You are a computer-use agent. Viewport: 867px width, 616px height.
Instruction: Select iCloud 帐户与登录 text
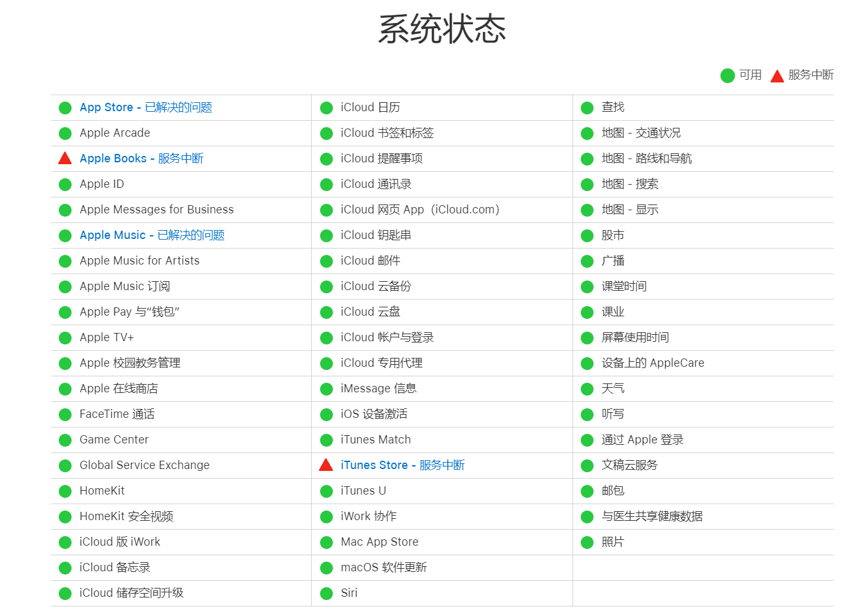click(x=387, y=337)
